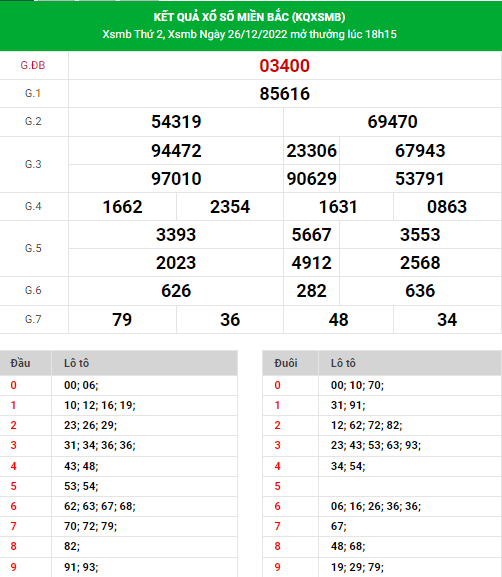Click the special prize number 03400
The height and width of the screenshot is (577, 502).
point(284,66)
